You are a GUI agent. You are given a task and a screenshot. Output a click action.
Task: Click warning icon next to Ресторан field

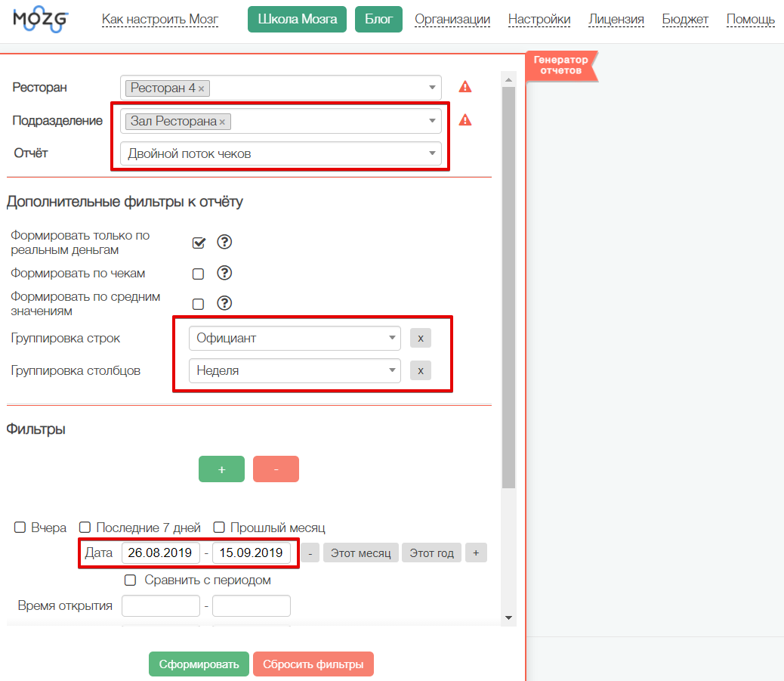465,87
